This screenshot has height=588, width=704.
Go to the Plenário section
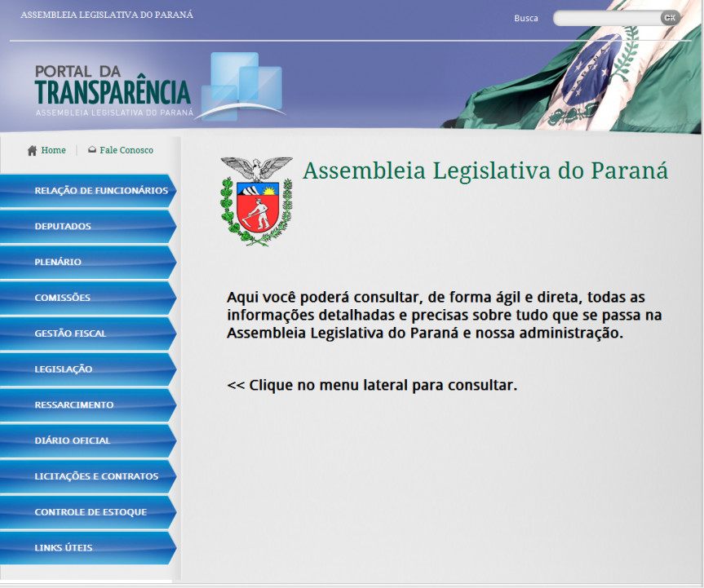tap(58, 263)
